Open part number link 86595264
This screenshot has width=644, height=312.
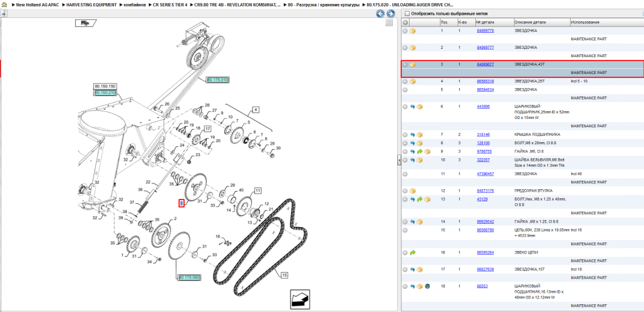point(485,252)
